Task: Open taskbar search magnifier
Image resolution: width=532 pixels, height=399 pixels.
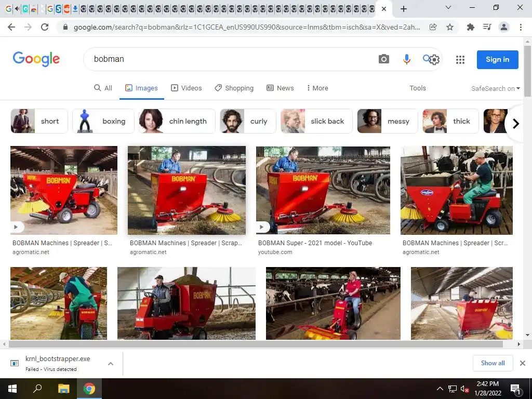Action: pyautogui.click(x=37, y=389)
